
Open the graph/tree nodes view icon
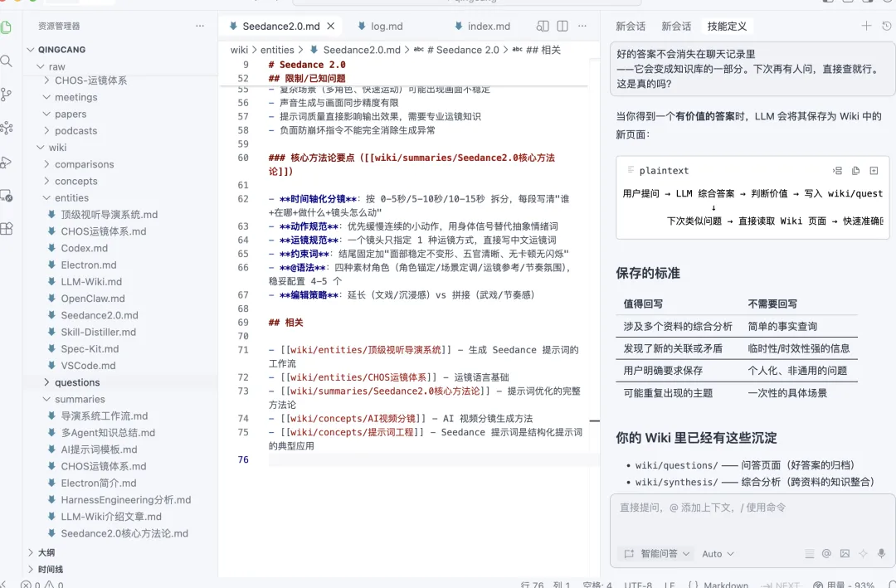pos(7,128)
